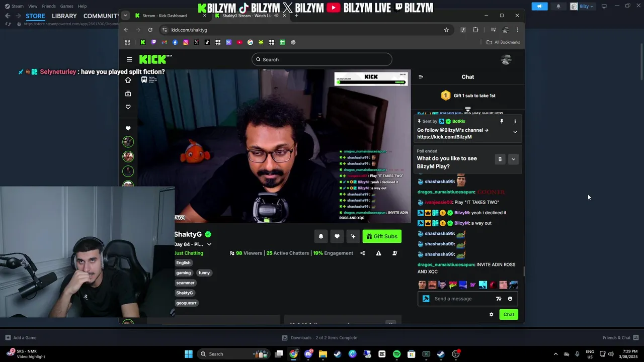Open the YouTube bookmark

239,42
